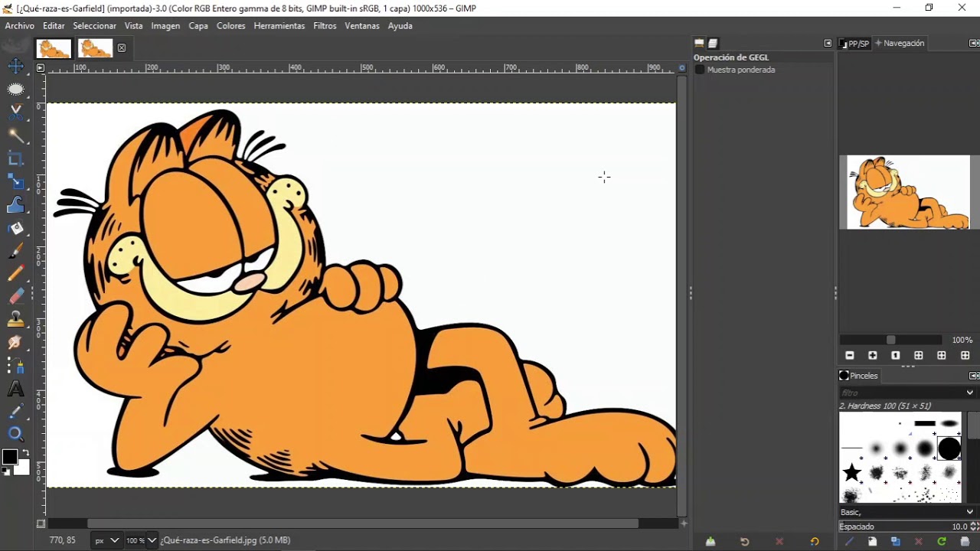Select the Zoom tool
The image size is (980, 551).
coord(15,435)
